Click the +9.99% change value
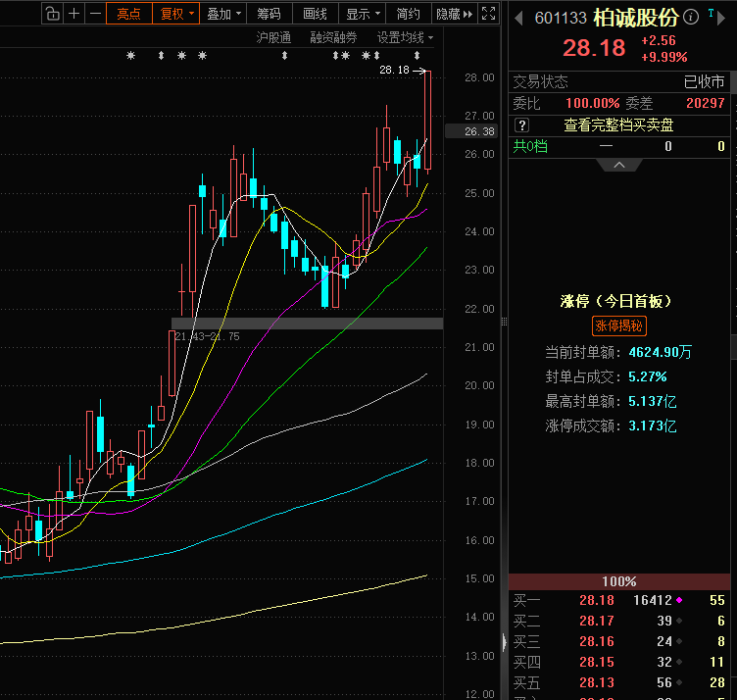737x700 pixels. 664,58
